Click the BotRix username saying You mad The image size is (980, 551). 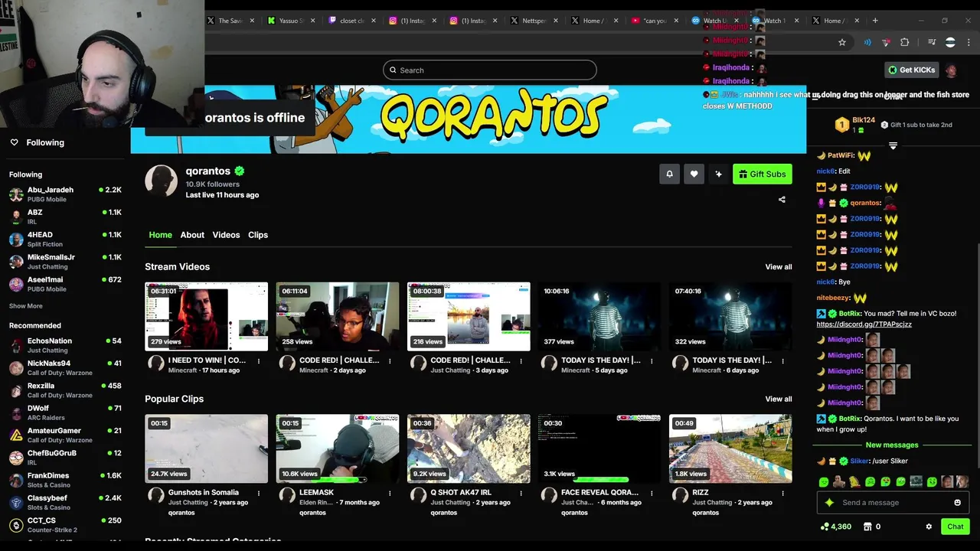tap(850, 314)
